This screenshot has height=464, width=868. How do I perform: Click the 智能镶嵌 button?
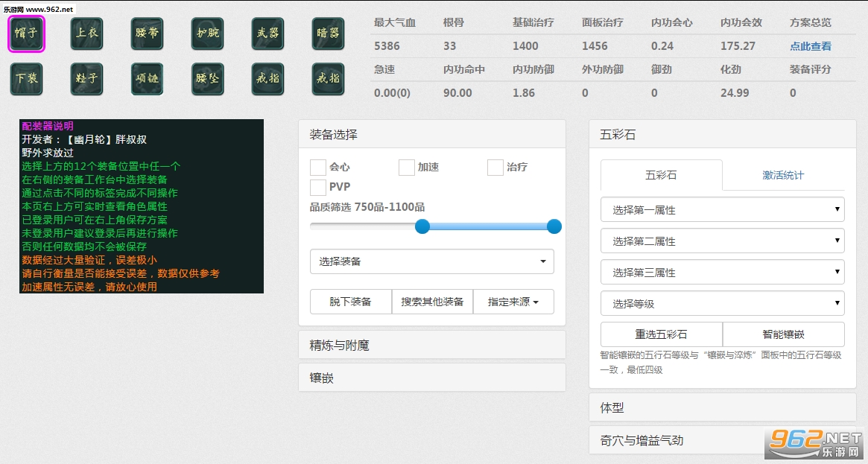[x=783, y=334]
